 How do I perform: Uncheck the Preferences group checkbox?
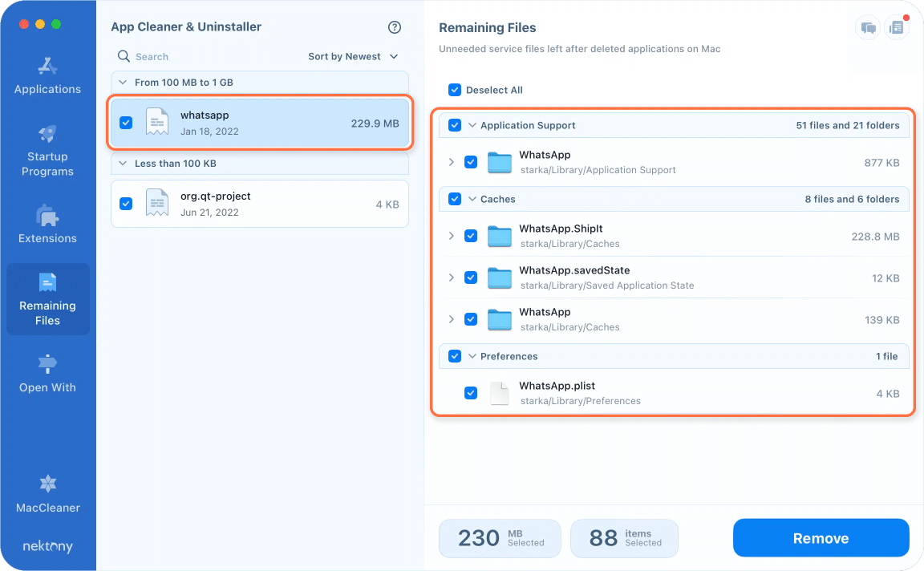454,356
